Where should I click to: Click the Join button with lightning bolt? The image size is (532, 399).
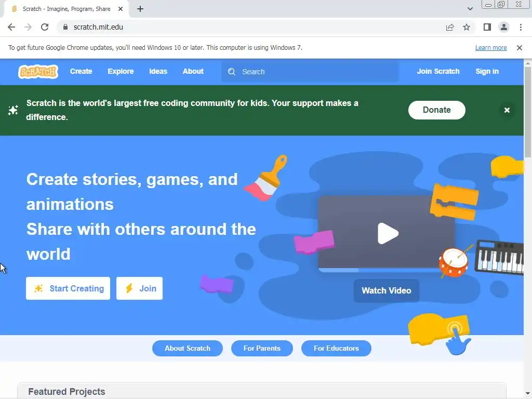(x=139, y=288)
